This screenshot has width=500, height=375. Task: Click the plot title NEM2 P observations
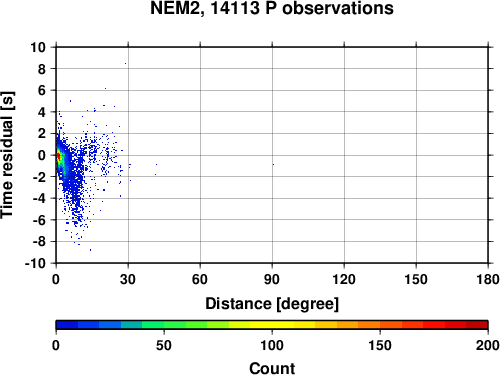[272, 8]
